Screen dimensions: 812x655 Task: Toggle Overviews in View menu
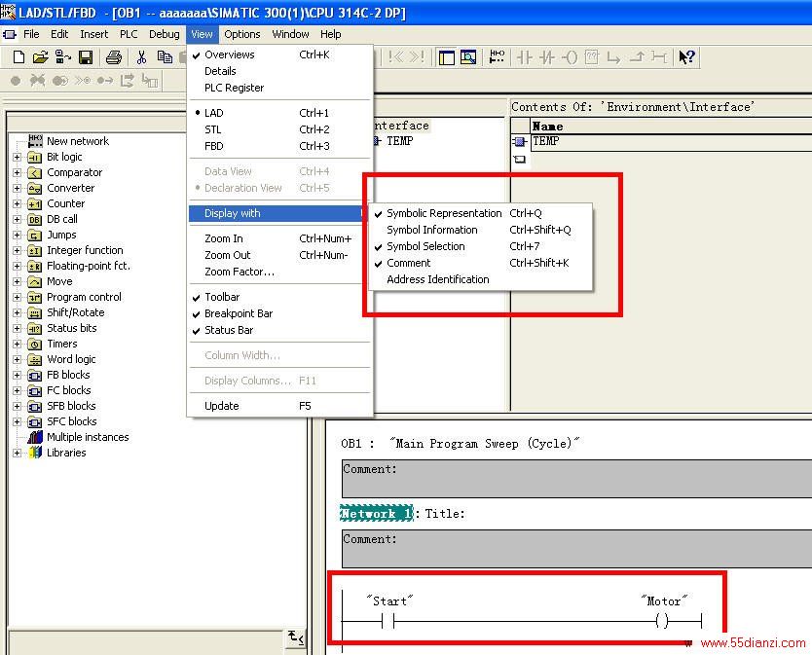(280, 55)
